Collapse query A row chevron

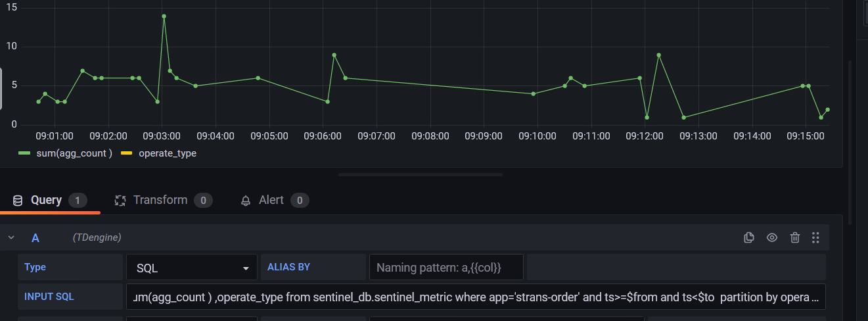tap(11, 237)
